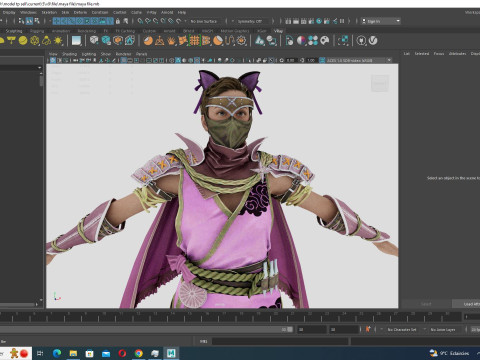Click the teal region render shelf icon
This screenshot has height=360, width=480.
click(343, 41)
